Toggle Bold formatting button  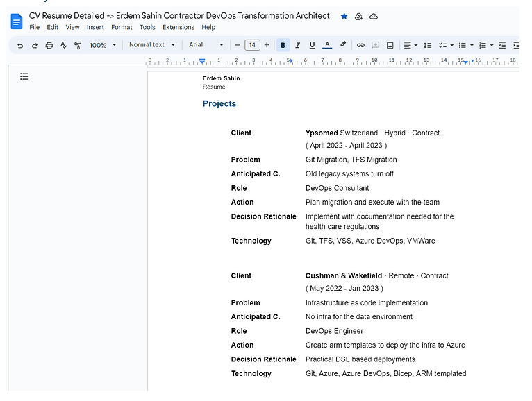pyautogui.click(x=283, y=45)
